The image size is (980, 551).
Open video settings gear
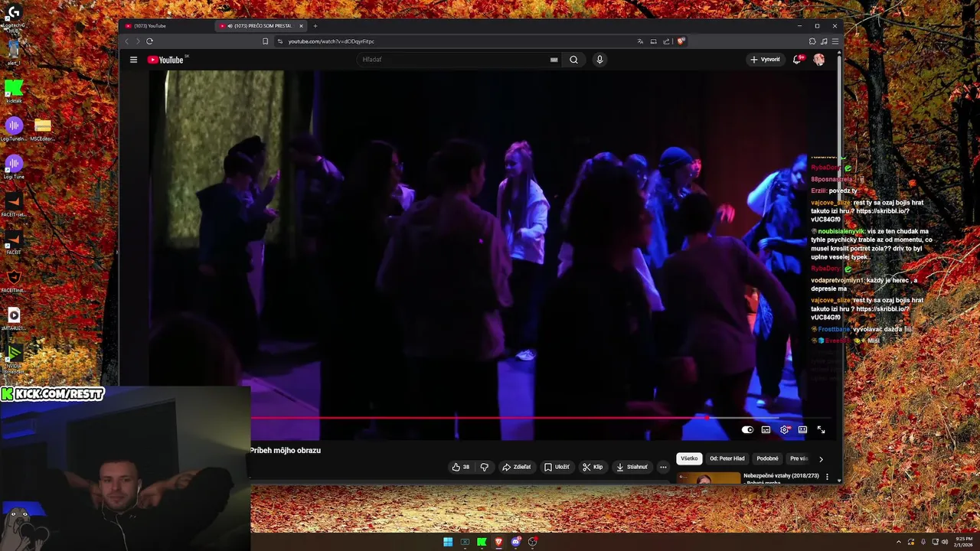784,430
